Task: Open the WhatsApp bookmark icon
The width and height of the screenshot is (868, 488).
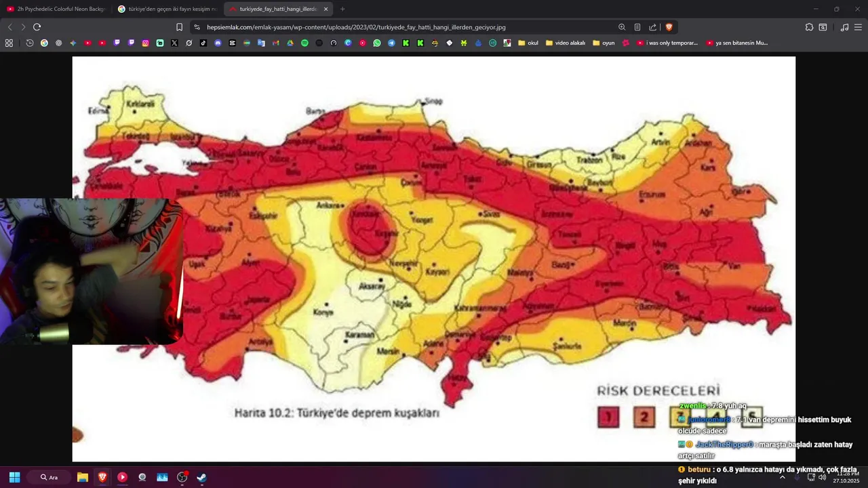Action: pos(377,43)
